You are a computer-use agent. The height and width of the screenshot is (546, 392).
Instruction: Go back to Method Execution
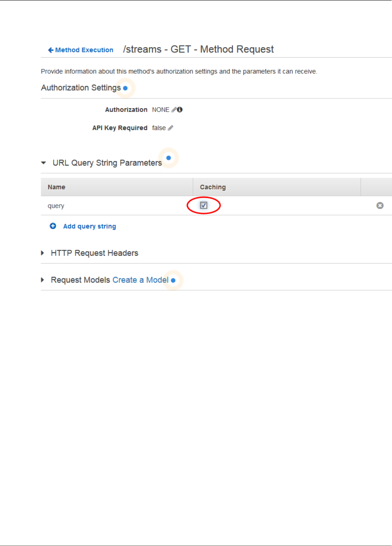[x=84, y=50]
